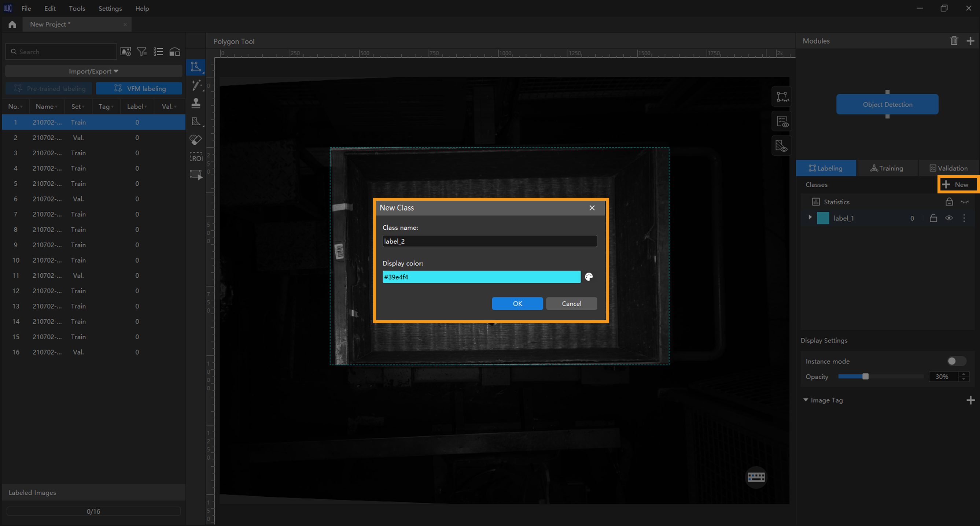Select the smart labeling wand tool
Image resolution: width=980 pixels, height=526 pixels.
pyautogui.click(x=196, y=85)
